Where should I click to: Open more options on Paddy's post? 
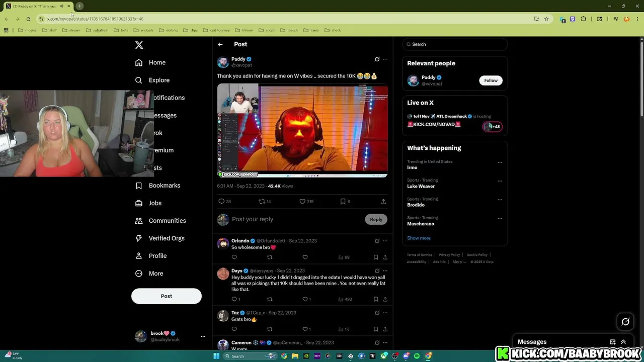point(385,59)
